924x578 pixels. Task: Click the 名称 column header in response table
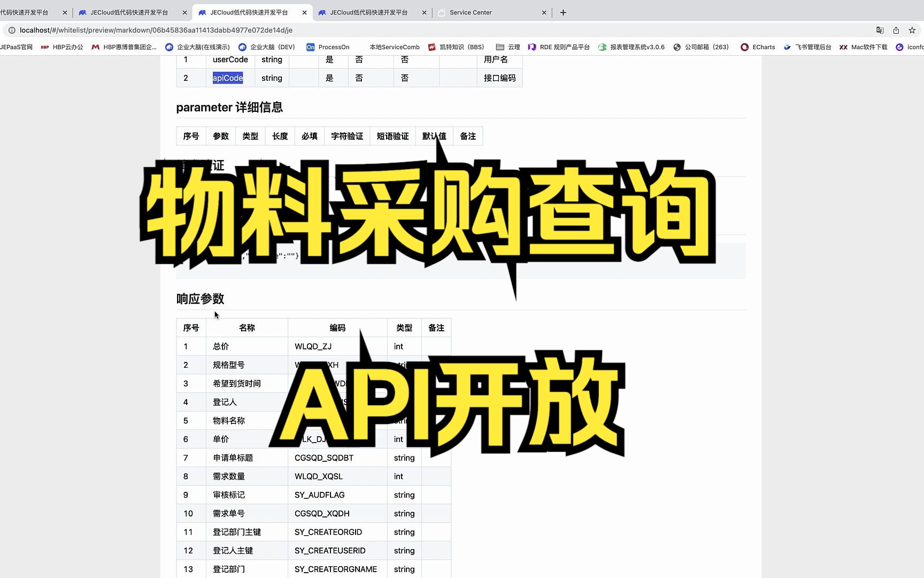click(x=247, y=328)
